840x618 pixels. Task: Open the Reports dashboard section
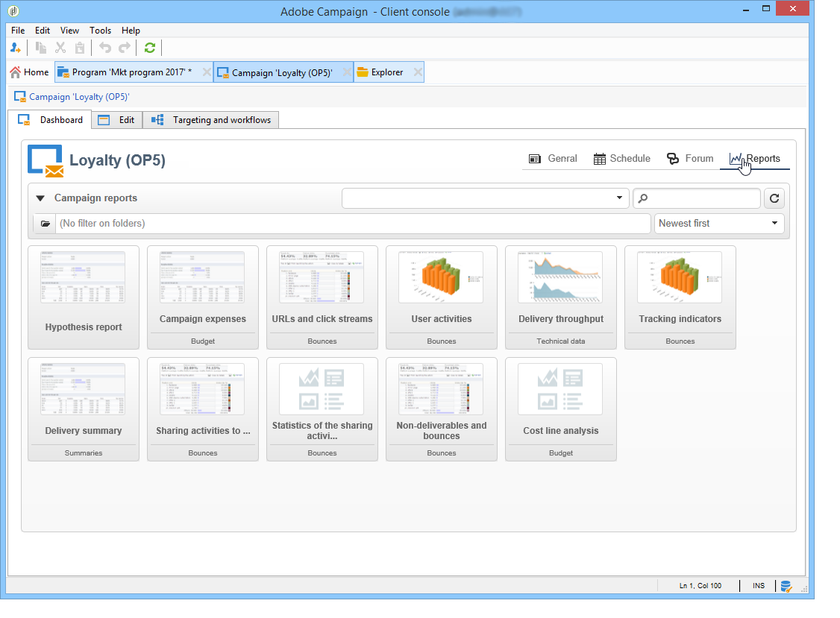[754, 159]
